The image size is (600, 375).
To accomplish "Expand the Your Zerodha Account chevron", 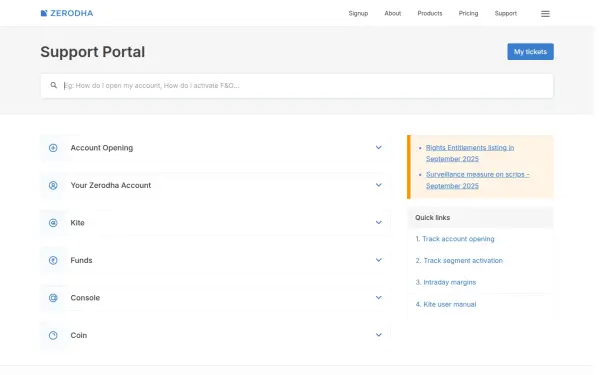I will coord(378,185).
